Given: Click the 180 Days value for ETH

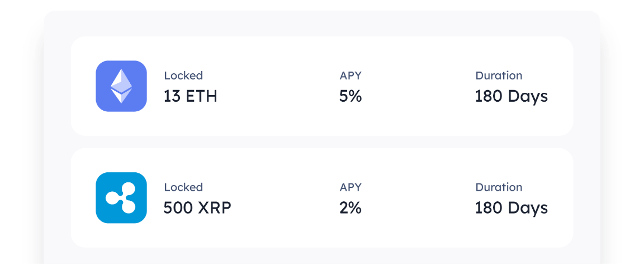Looking at the screenshot, I should pos(511,96).
